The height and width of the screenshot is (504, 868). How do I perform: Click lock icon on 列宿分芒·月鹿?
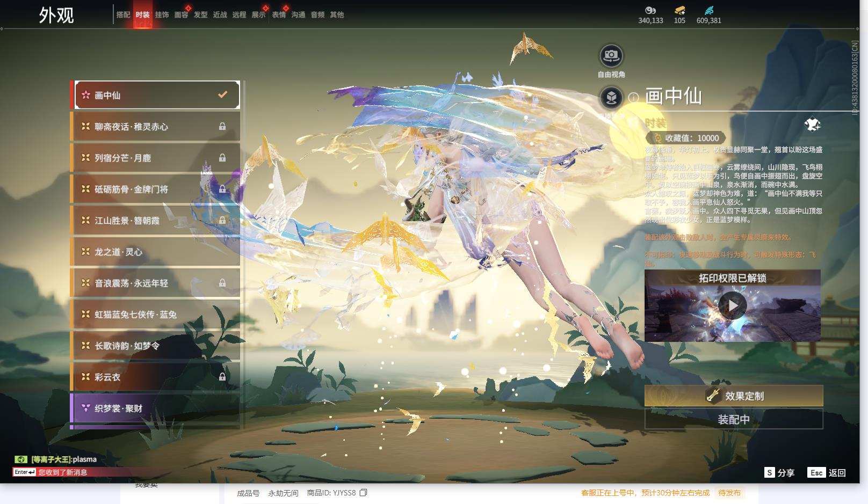click(x=222, y=158)
